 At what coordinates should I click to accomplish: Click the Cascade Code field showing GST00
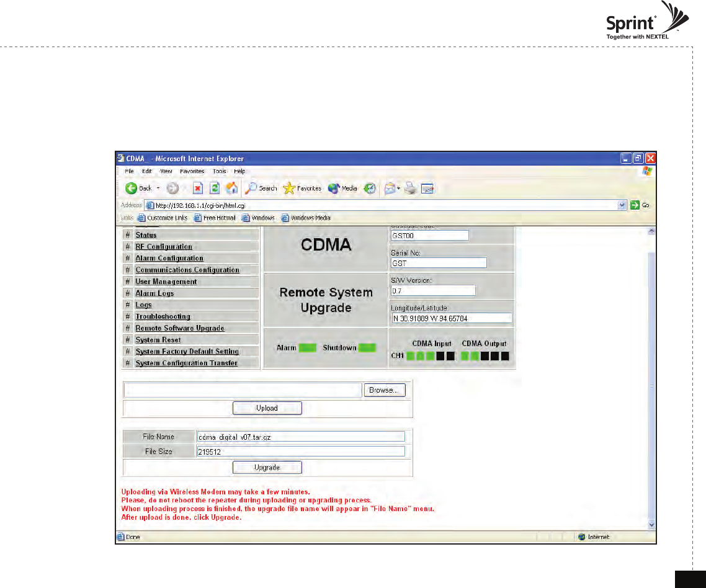pyautogui.click(x=430, y=236)
